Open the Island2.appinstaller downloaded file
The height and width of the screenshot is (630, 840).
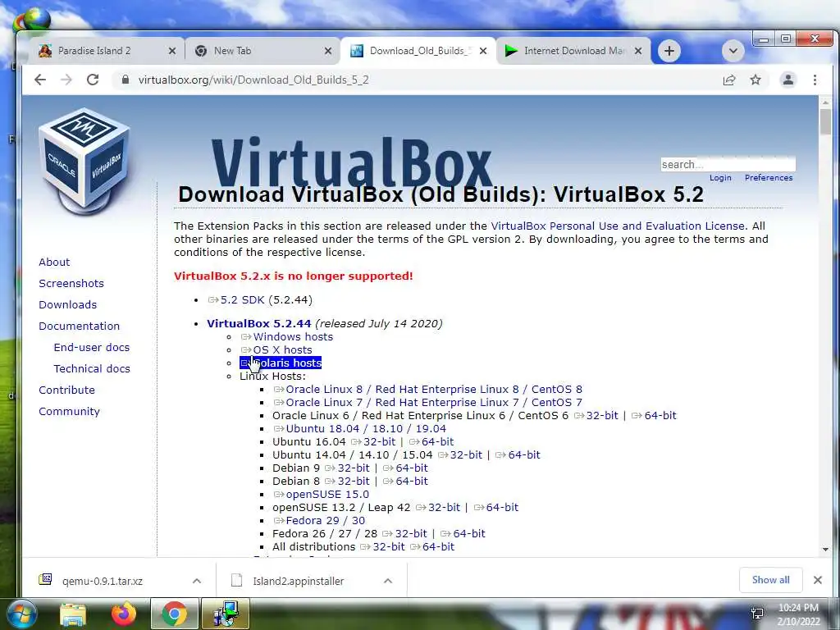coord(298,581)
